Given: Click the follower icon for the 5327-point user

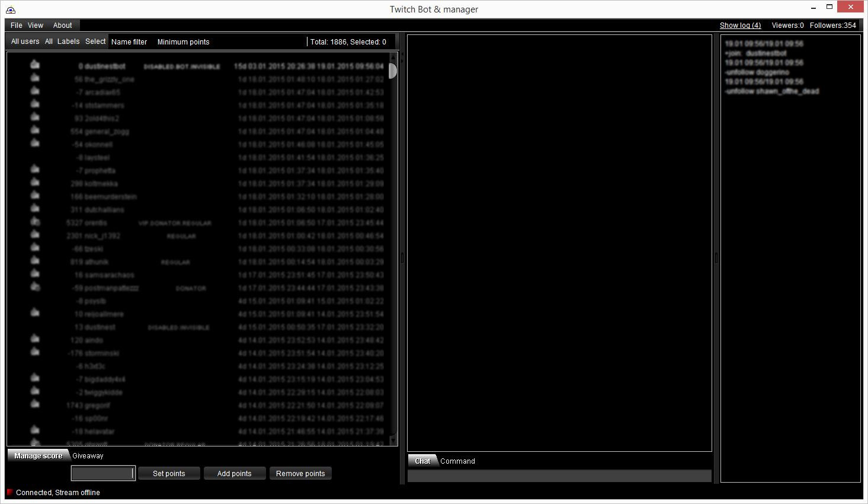Looking at the screenshot, I should [35, 221].
